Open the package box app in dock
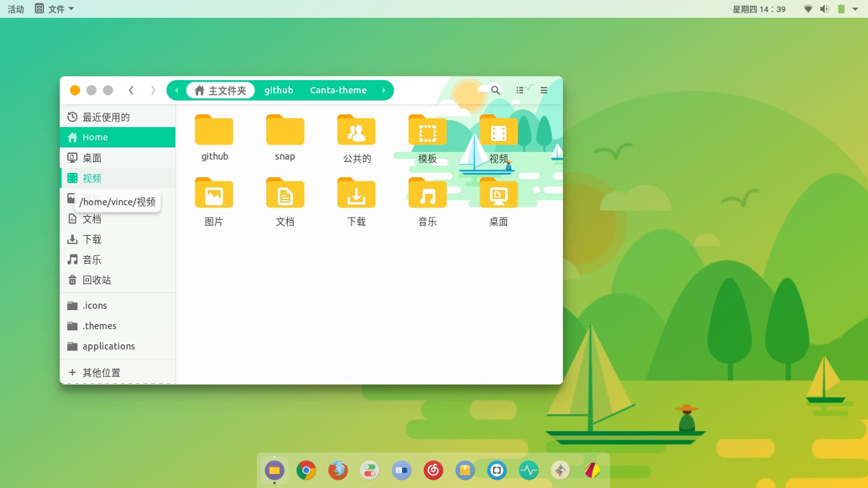The height and width of the screenshot is (488, 868). (x=465, y=471)
